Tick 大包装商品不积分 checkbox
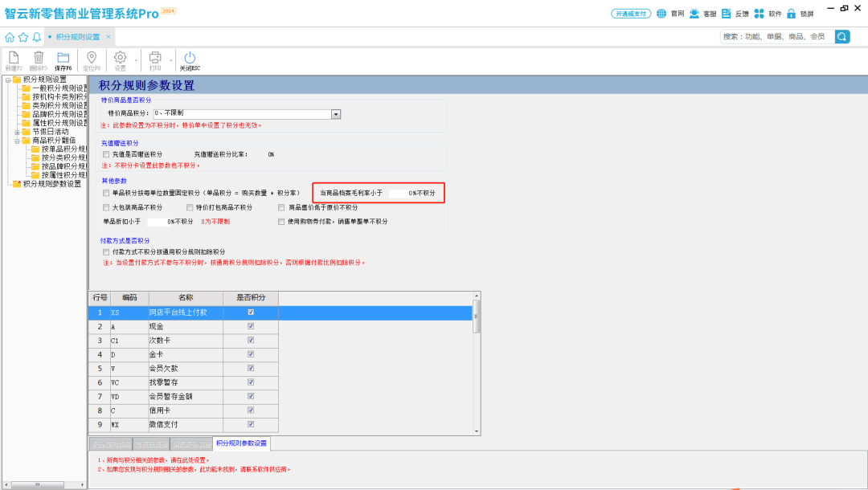This screenshot has height=490, width=868. pyautogui.click(x=106, y=207)
